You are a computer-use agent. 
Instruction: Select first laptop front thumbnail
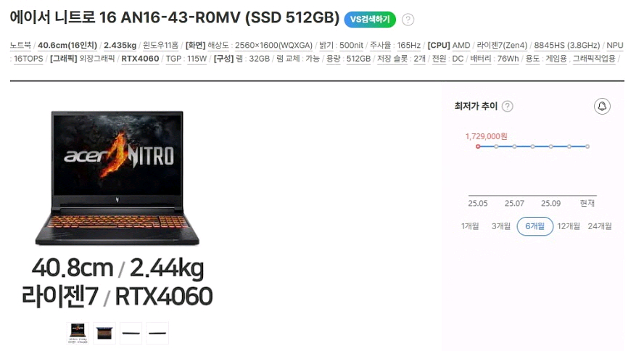(x=78, y=333)
